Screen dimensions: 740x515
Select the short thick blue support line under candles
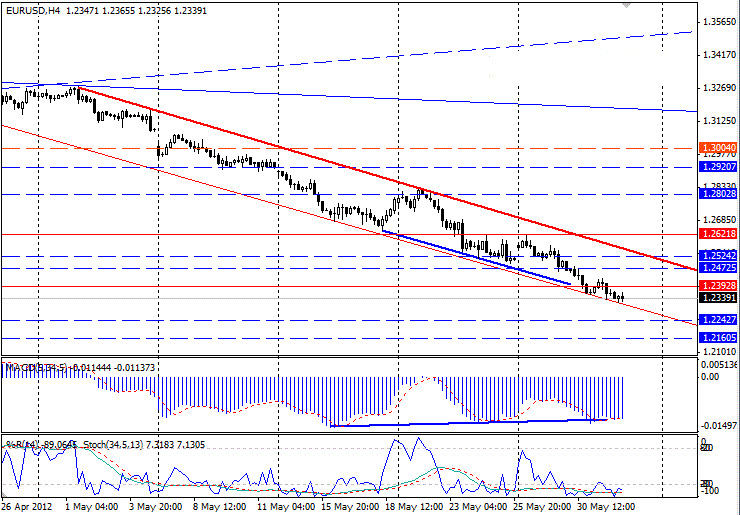[x=477, y=258]
